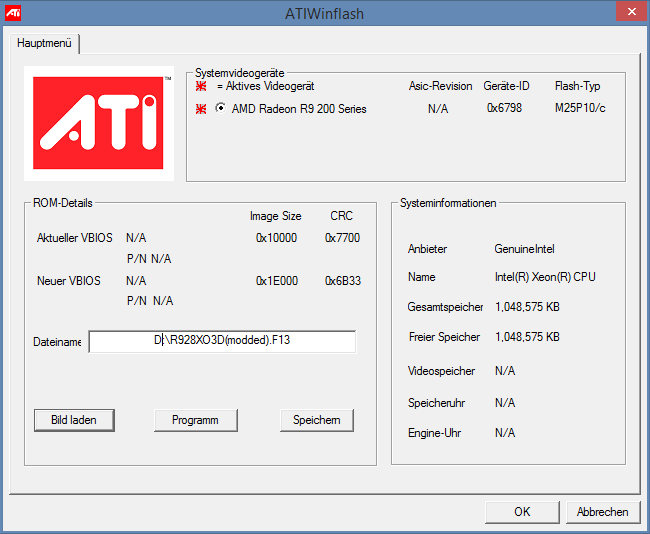The width and height of the screenshot is (650, 534).
Task: Click the Image Size column header
Action: pyautogui.click(x=276, y=216)
